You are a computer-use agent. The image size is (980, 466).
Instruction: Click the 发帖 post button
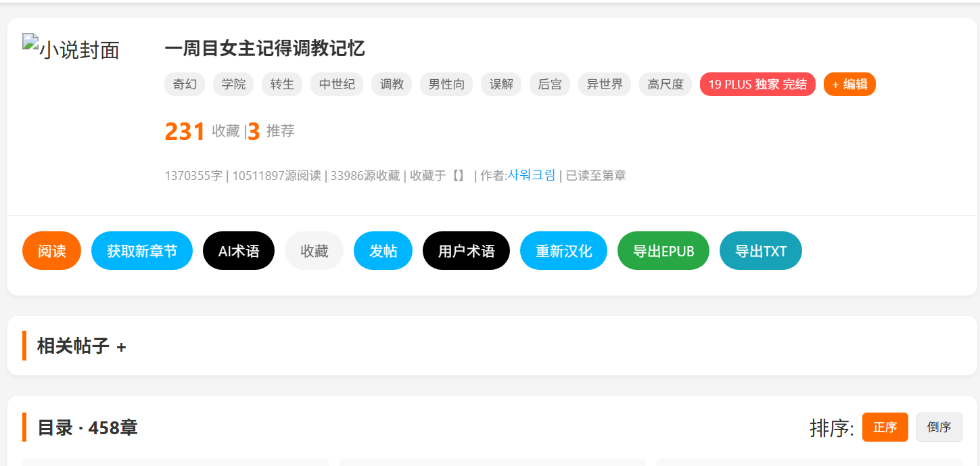[x=383, y=251]
